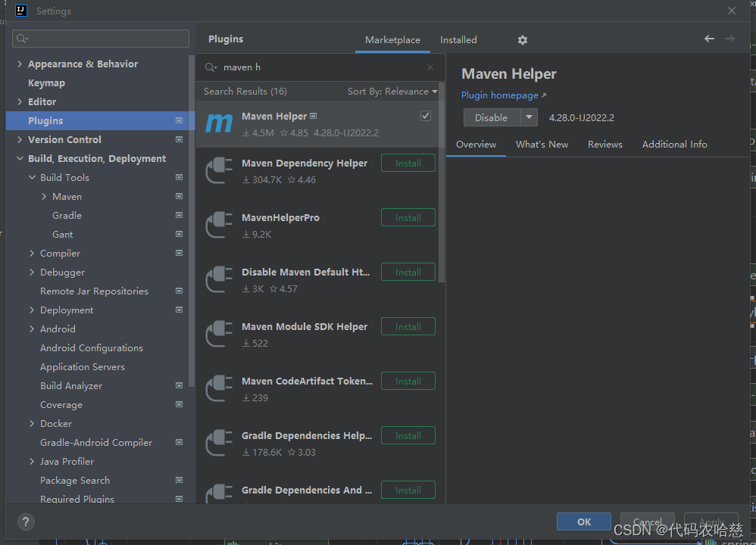The image size is (756, 545).
Task: Open the Additional Info tab
Action: (x=674, y=145)
